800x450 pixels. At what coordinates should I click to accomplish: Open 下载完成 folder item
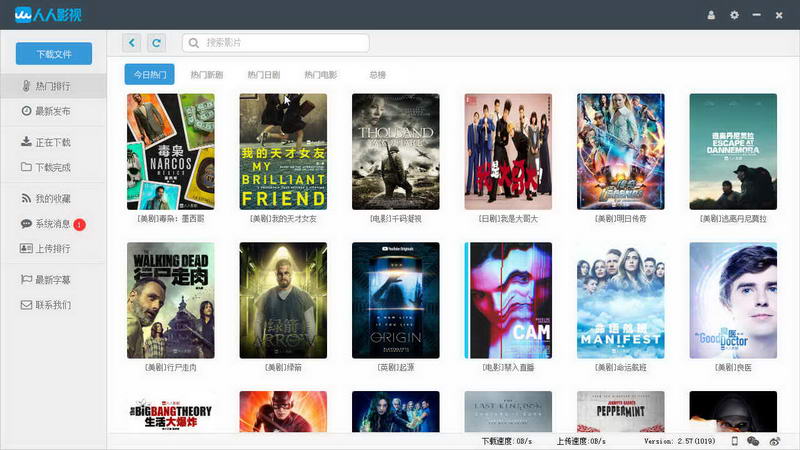tap(53, 167)
